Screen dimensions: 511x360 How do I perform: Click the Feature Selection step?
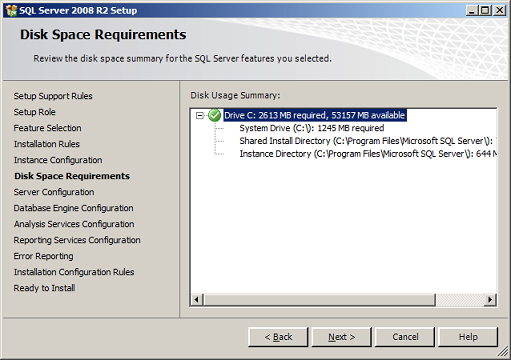tap(47, 128)
